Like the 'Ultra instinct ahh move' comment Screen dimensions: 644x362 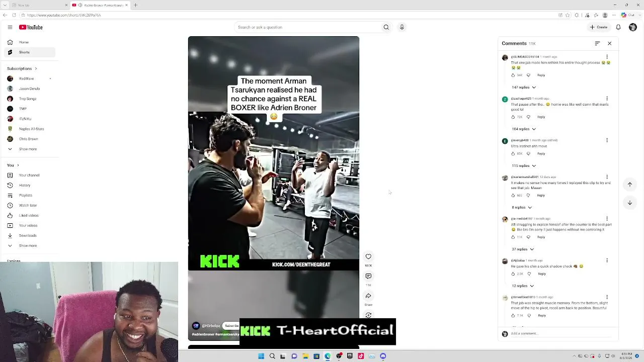point(513,154)
